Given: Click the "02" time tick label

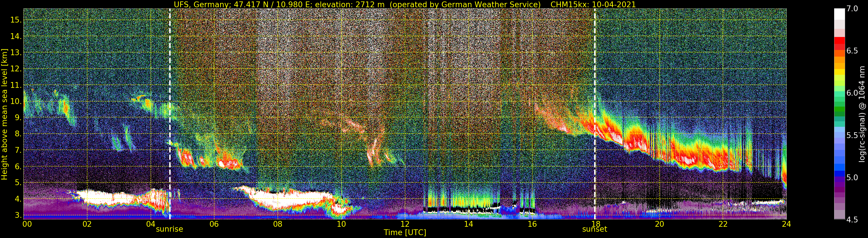Looking at the screenshot, I should pyautogui.click(x=87, y=224).
